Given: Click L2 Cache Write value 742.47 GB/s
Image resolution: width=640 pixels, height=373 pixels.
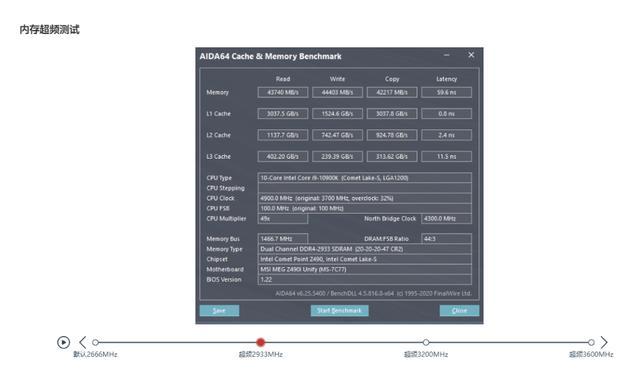Looking at the screenshot, I should tap(337, 135).
